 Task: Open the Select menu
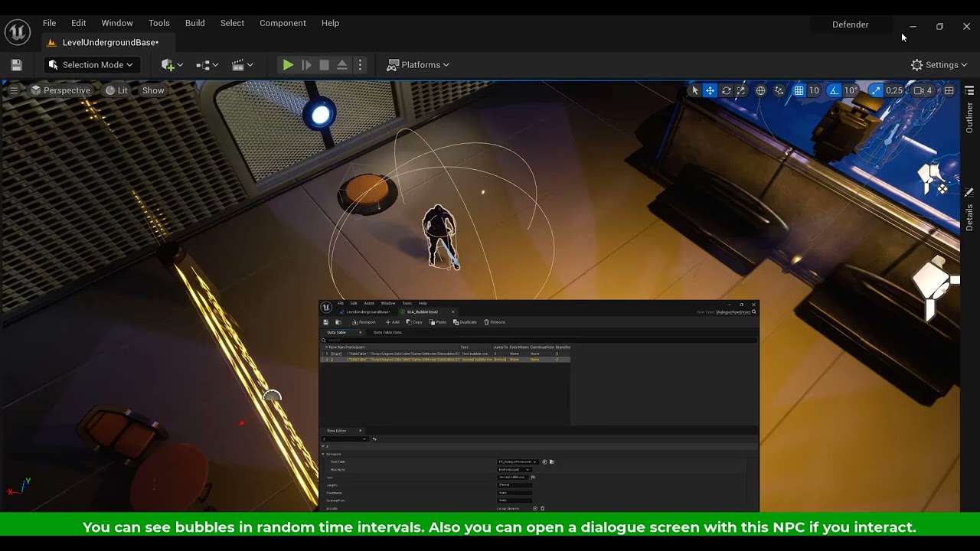point(232,23)
